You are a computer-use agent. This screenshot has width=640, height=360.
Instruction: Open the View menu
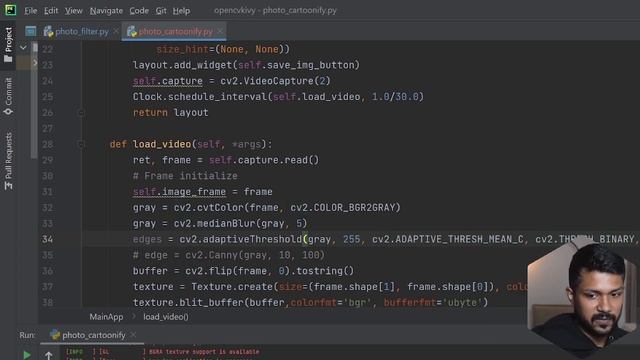coord(73,11)
